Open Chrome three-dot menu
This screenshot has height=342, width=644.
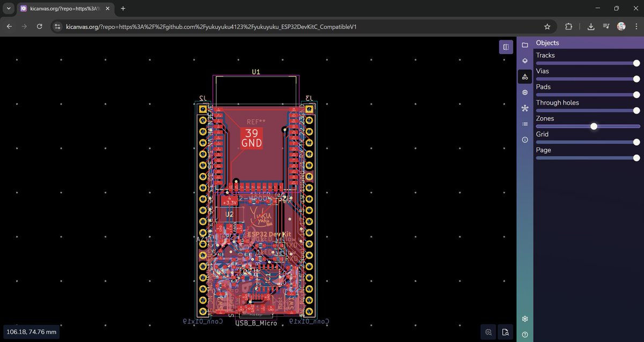click(x=635, y=26)
